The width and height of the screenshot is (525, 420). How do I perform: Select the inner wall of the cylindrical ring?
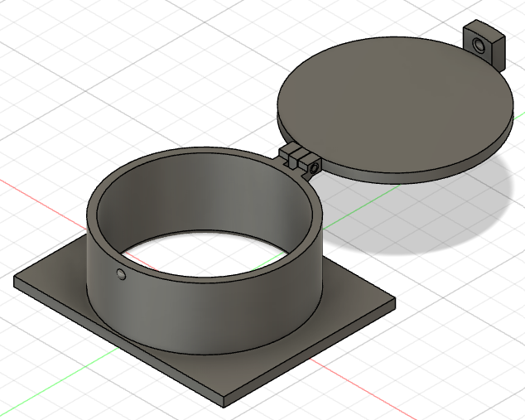(207, 199)
